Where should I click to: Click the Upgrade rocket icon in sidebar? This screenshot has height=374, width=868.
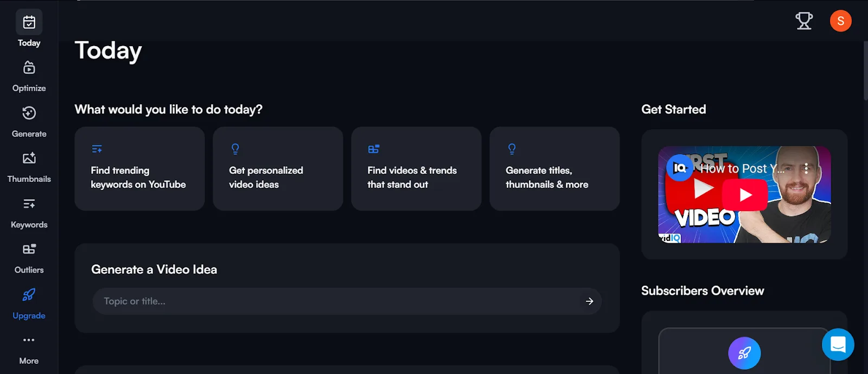point(29,295)
